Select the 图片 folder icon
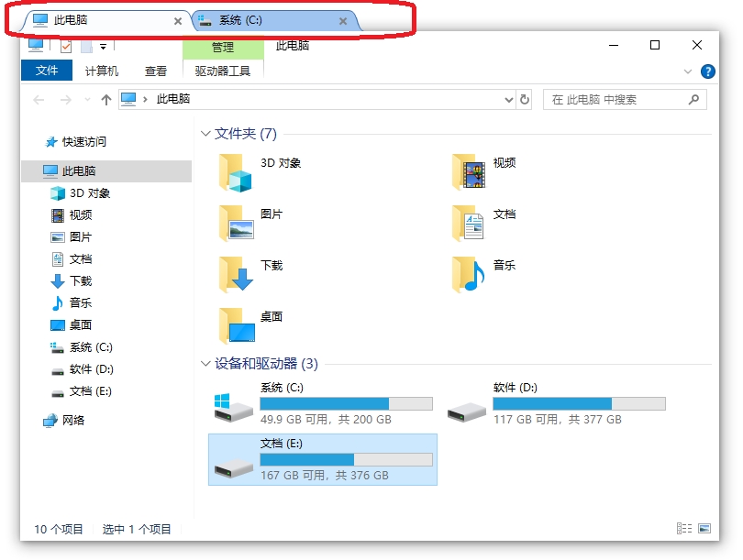743x560 pixels. (237, 224)
